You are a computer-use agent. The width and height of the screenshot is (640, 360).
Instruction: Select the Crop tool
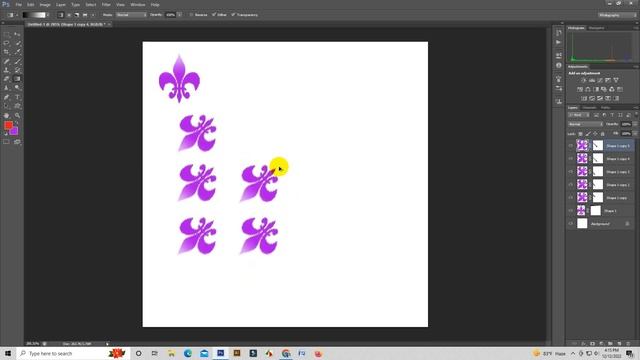7,52
